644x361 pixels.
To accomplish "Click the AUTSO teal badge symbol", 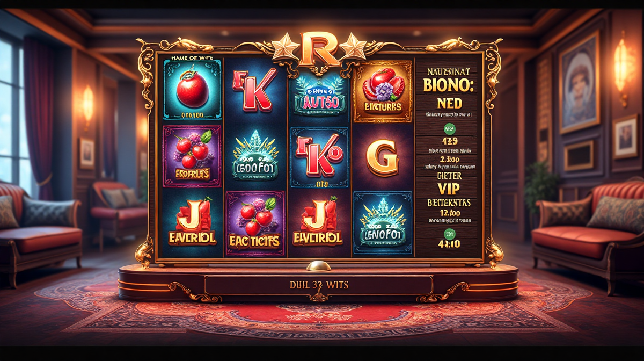I will (318, 96).
